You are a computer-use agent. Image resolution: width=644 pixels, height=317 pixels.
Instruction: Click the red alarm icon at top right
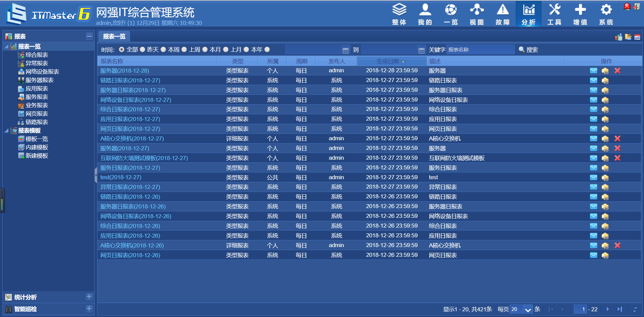(x=627, y=7)
